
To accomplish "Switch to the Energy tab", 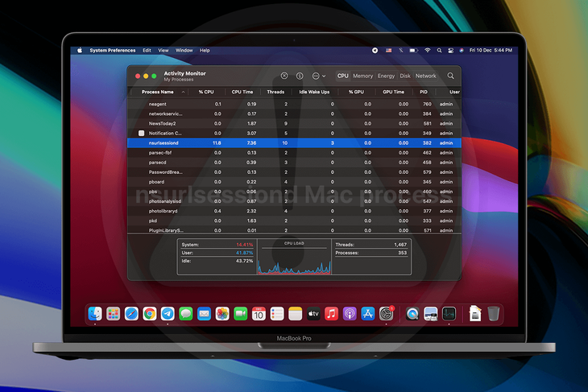I will [386, 76].
